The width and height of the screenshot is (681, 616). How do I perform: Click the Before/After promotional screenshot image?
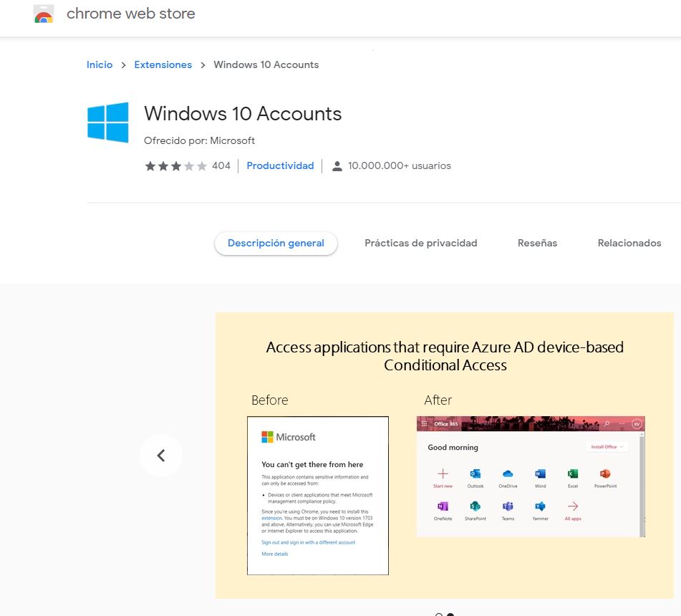tap(444, 456)
